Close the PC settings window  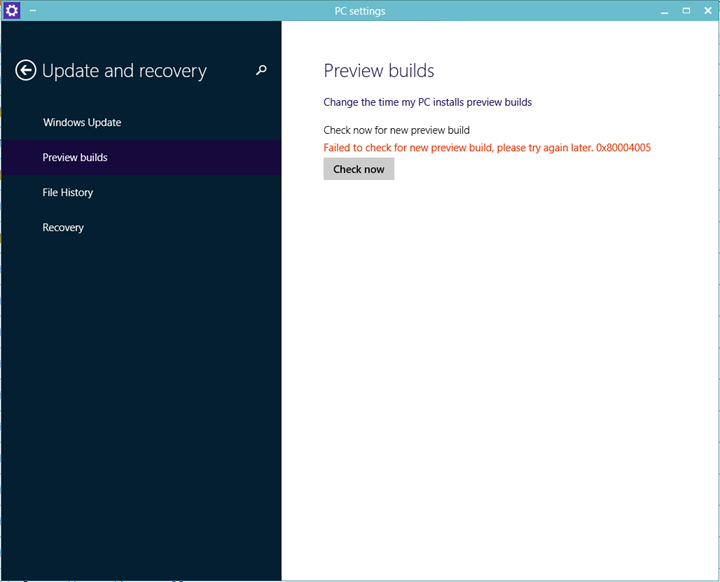(708, 11)
